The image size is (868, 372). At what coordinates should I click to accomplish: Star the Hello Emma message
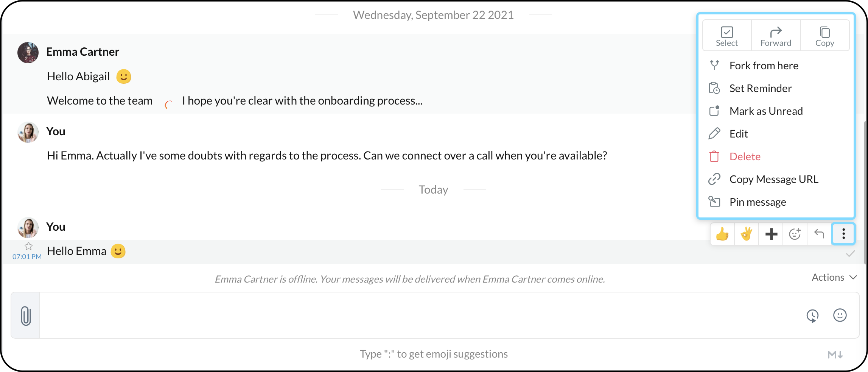[x=28, y=246]
